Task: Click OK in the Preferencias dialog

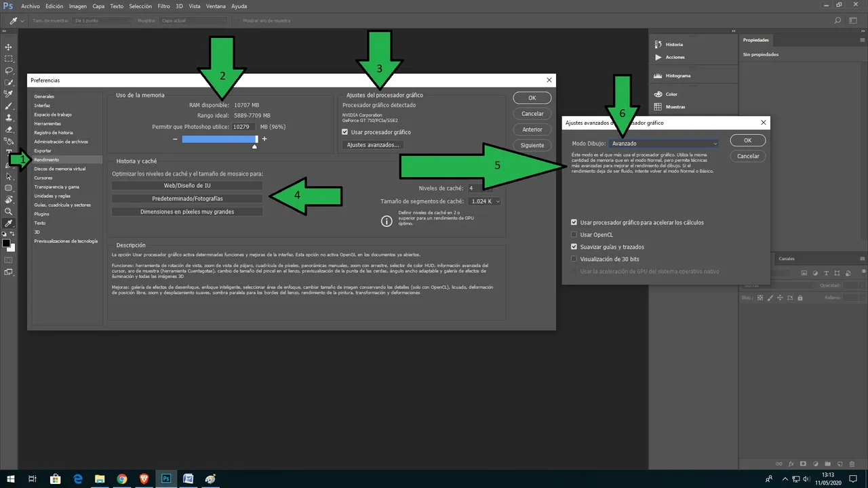Action: pyautogui.click(x=532, y=98)
